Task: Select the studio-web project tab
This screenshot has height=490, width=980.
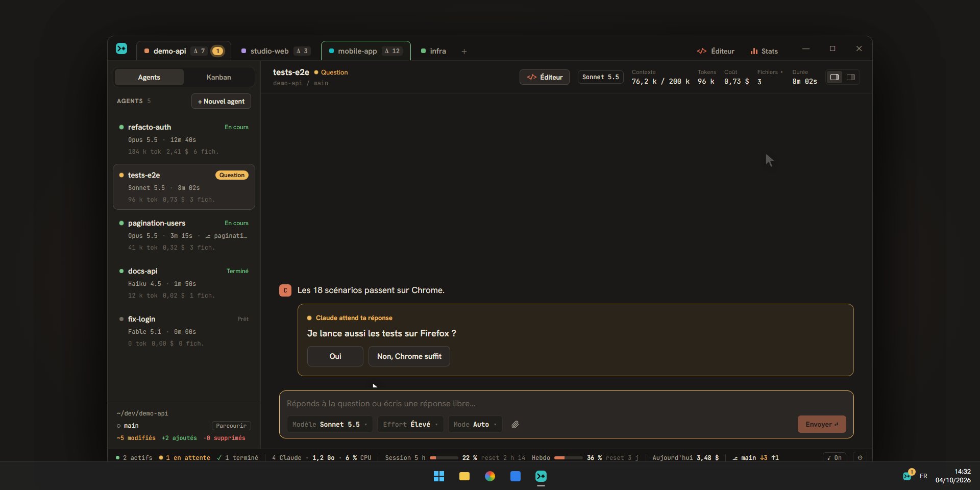Action: coord(276,51)
